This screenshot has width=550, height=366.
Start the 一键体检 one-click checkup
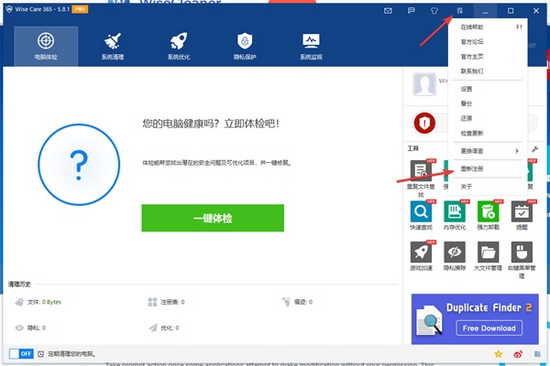coord(213,218)
